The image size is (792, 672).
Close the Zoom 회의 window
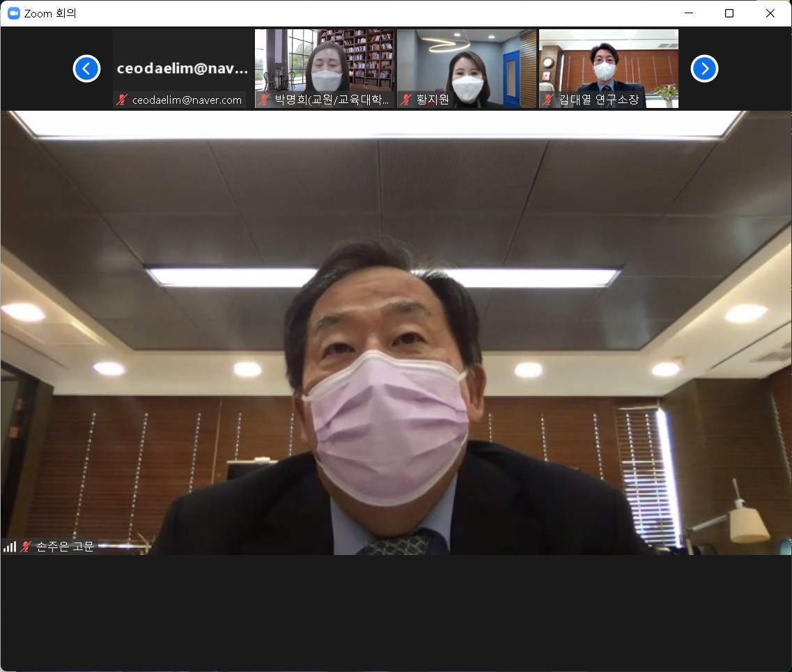tap(770, 13)
